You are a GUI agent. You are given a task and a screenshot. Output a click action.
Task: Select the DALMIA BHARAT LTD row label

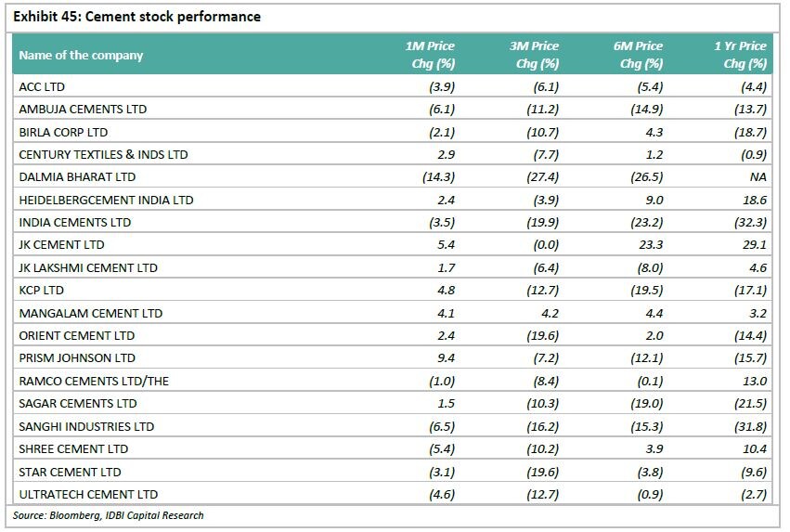(77, 176)
